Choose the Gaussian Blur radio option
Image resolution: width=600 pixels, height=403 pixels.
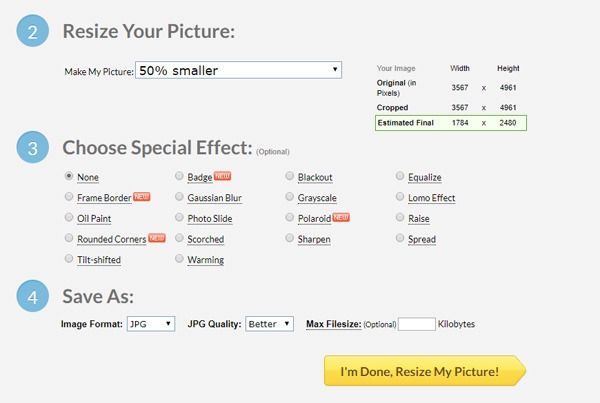179,197
